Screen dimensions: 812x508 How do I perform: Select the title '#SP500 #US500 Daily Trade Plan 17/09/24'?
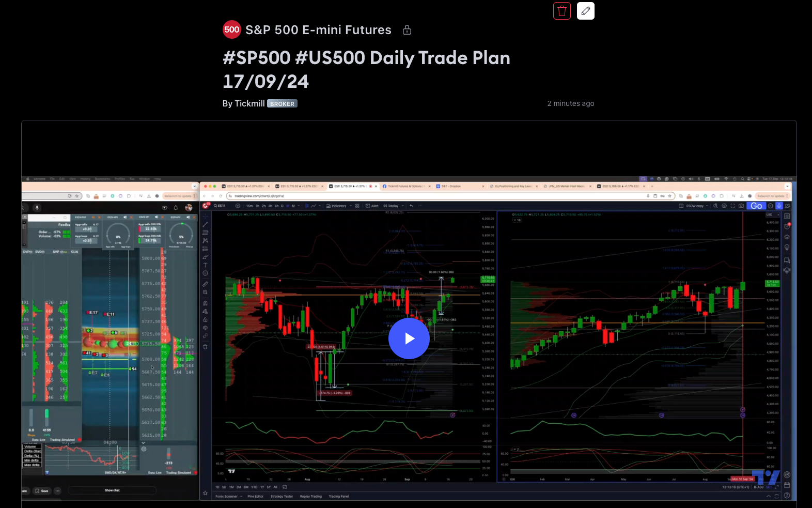(366, 69)
